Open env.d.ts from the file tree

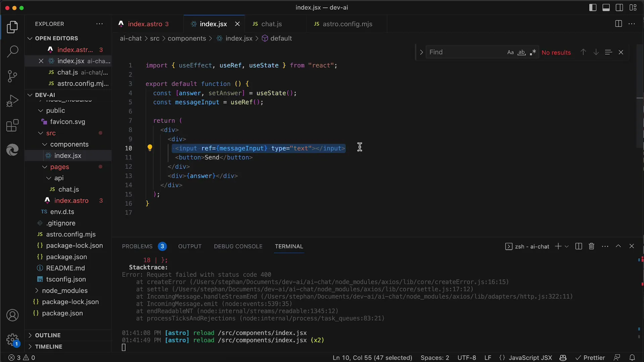click(62, 212)
